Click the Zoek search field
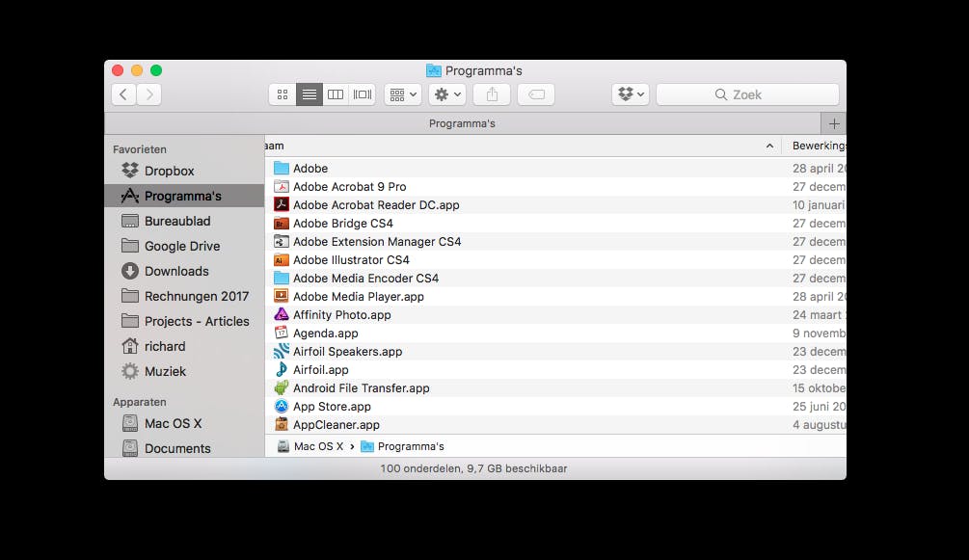Screen dimensions: 969x560 pyautogui.click(x=747, y=94)
